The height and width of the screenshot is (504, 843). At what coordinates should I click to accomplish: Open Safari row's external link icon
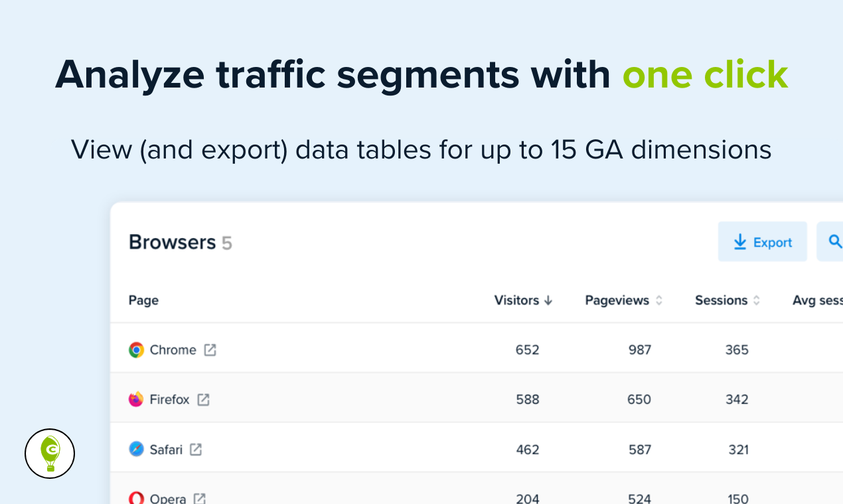196,449
